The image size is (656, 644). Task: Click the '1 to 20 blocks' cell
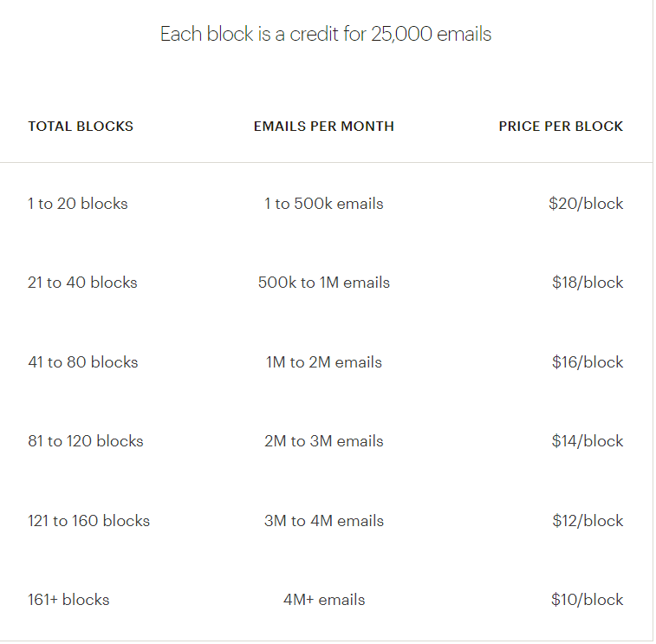coord(78,204)
